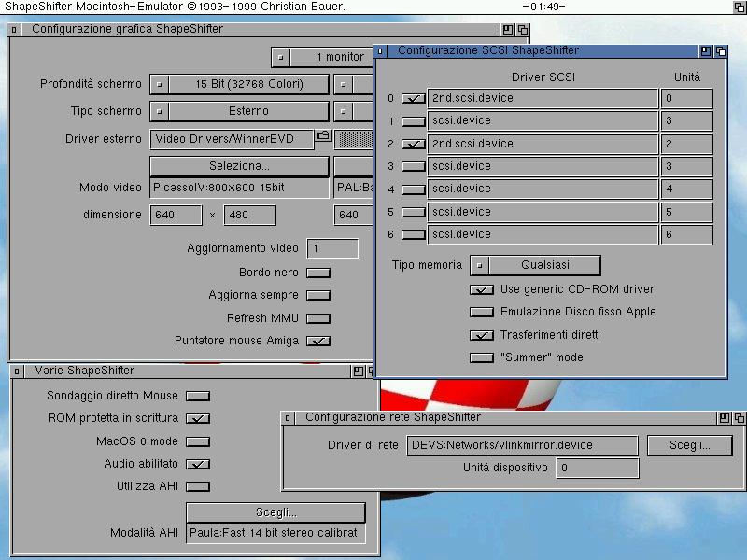
Task: Uncheck SCSI row 2 checkbox
Action: (x=413, y=144)
